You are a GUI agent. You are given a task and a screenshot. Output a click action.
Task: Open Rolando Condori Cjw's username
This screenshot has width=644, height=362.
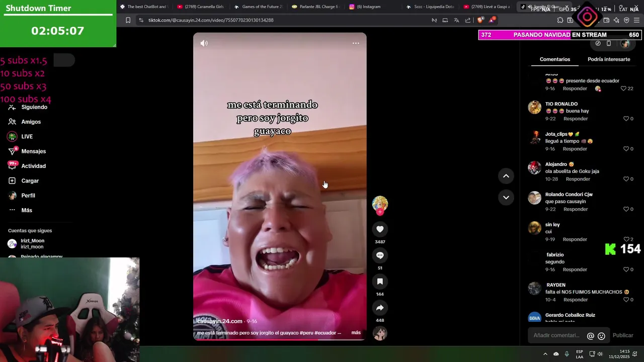569,195
